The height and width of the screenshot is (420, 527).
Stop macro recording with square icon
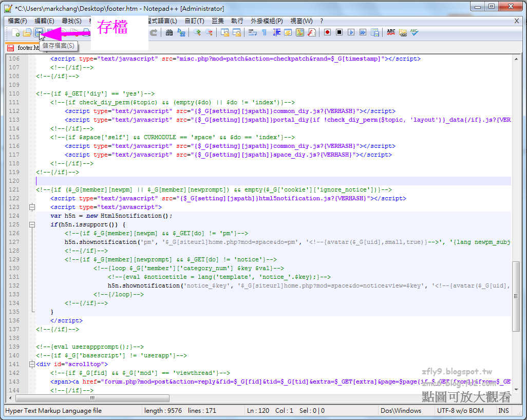click(x=339, y=32)
